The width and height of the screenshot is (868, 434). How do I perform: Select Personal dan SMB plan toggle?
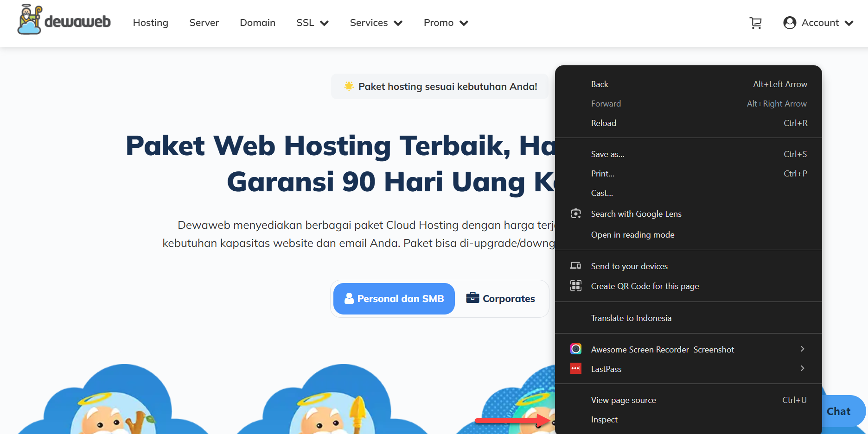[x=394, y=299]
